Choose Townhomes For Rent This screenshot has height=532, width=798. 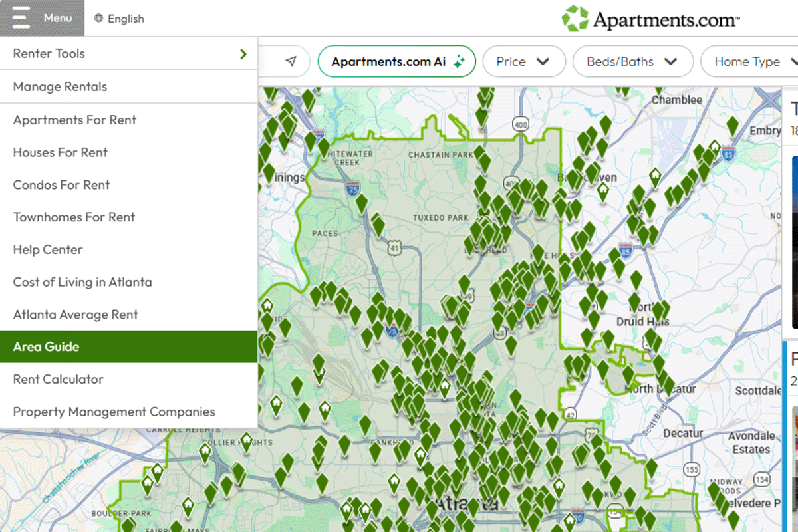point(128,217)
